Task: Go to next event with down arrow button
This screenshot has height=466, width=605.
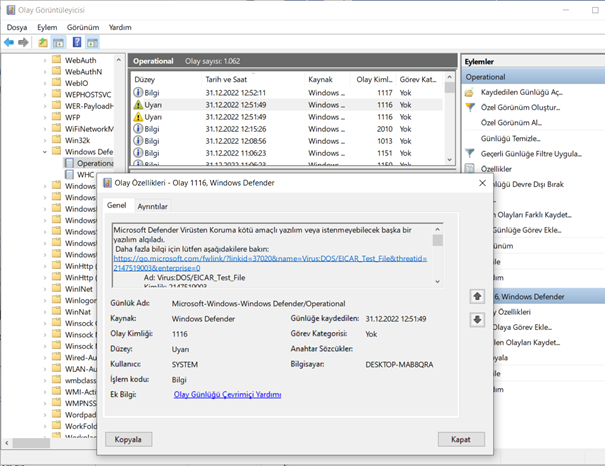Action: point(477,319)
